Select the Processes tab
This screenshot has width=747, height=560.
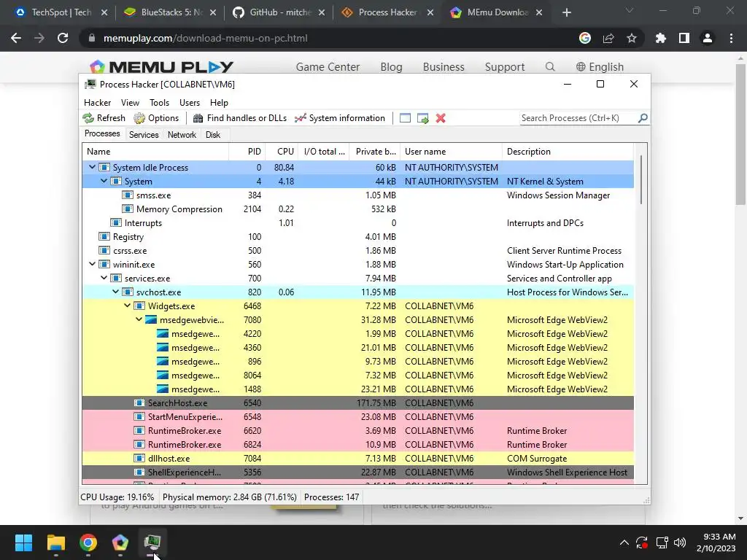tap(102, 134)
